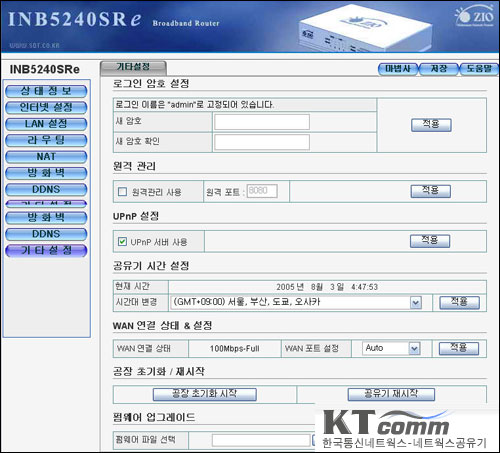
Task: Focus the 새 암호 확인 confirmation field
Action: [x=262, y=142]
